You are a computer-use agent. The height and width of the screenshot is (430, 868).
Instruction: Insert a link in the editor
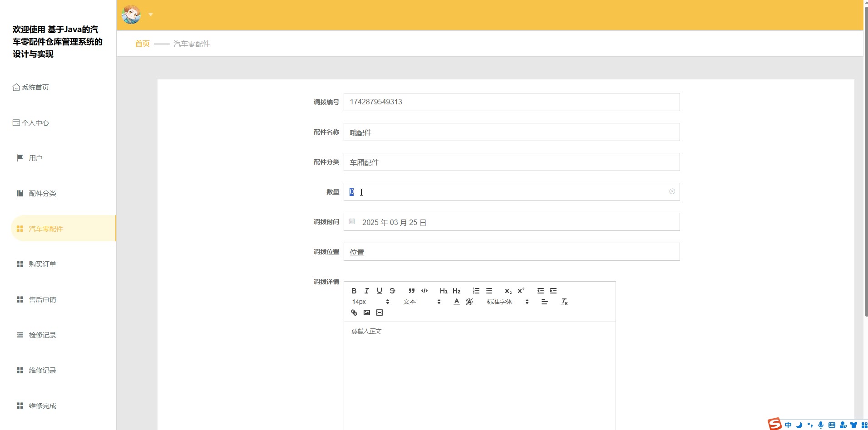pos(354,313)
